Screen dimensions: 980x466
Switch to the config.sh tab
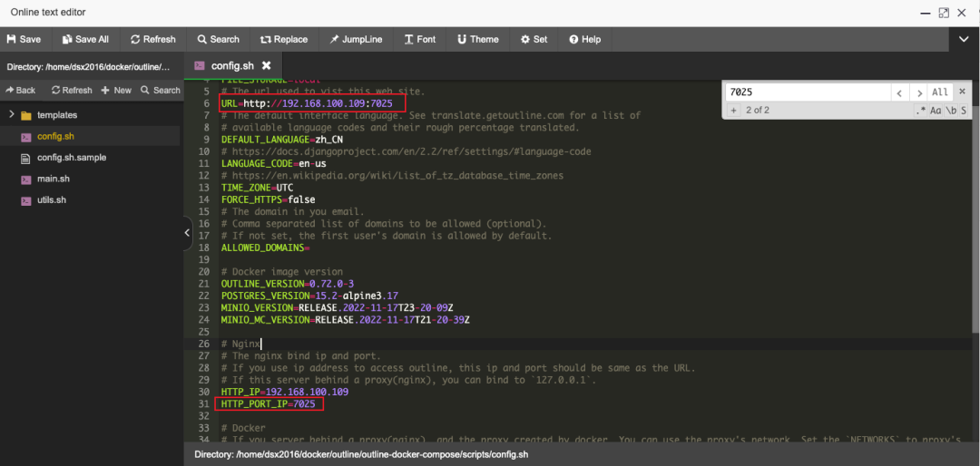(231, 65)
